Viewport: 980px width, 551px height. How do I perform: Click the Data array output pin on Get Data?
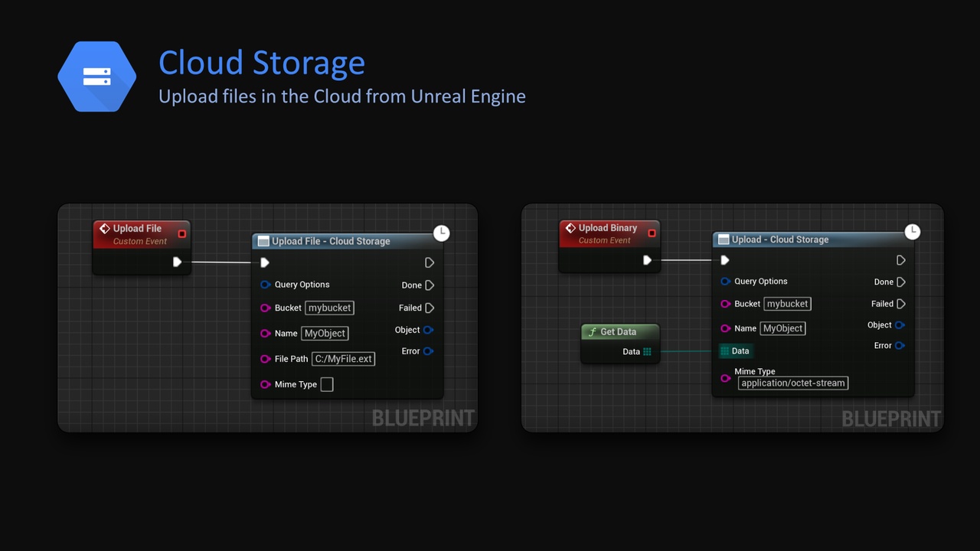pyautogui.click(x=647, y=352)
